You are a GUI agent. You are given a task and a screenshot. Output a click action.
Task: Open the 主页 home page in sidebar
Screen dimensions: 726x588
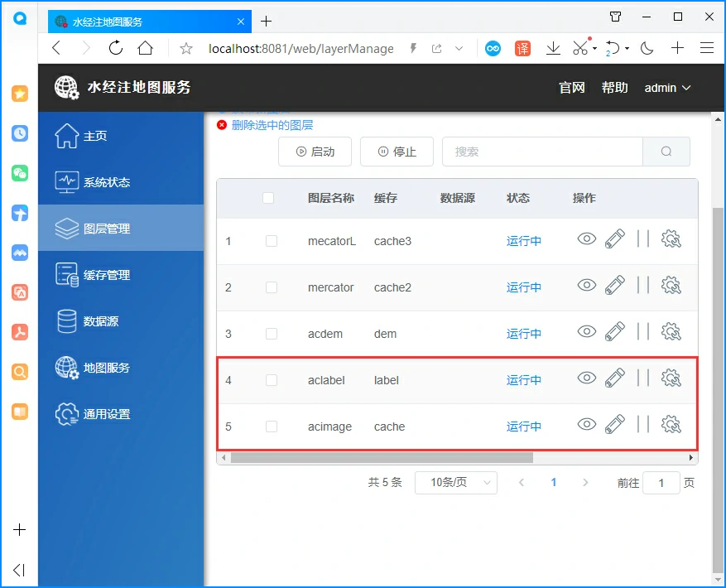tap(121, 136)
